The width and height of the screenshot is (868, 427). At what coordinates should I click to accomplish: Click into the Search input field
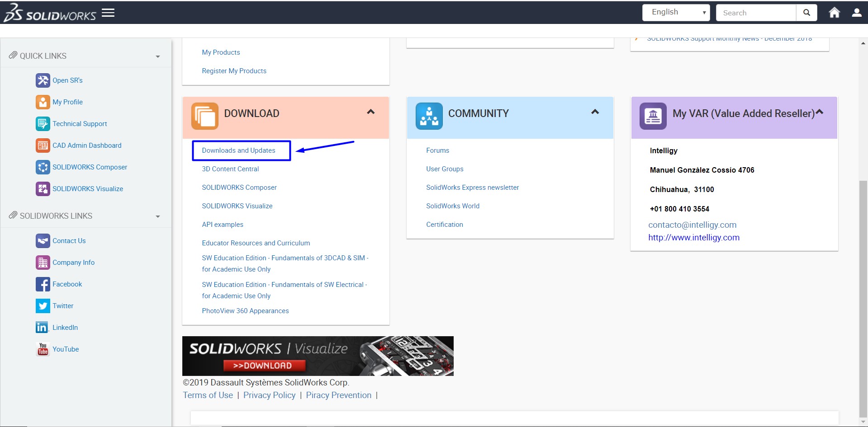[x=756, y=13]
